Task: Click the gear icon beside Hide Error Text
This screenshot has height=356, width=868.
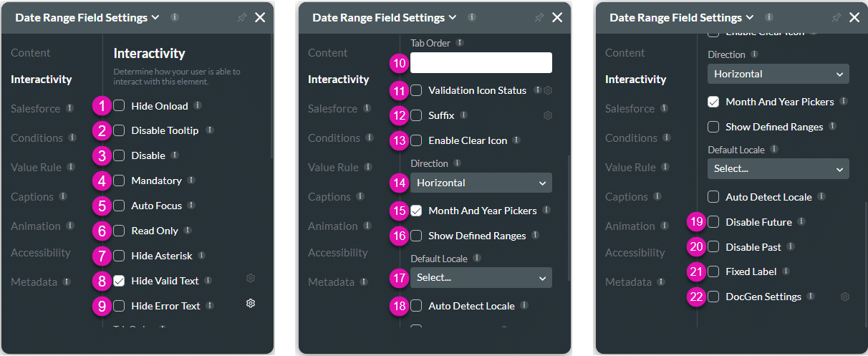Action: click(x=251, y=303)
